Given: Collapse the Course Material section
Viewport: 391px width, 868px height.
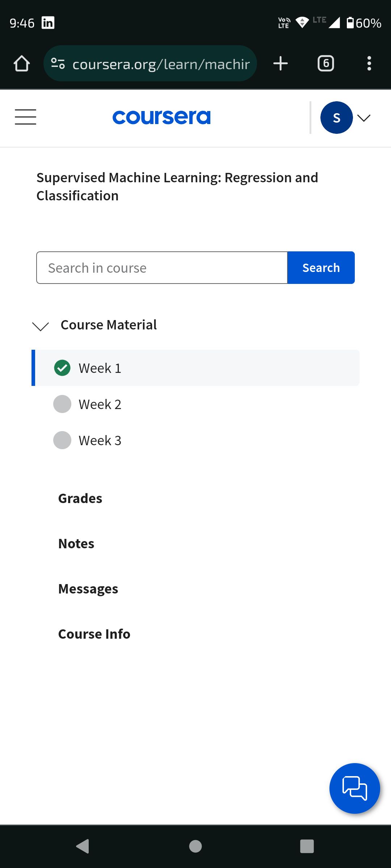Looking at the screenshot, I should click(x=41, y=326).
